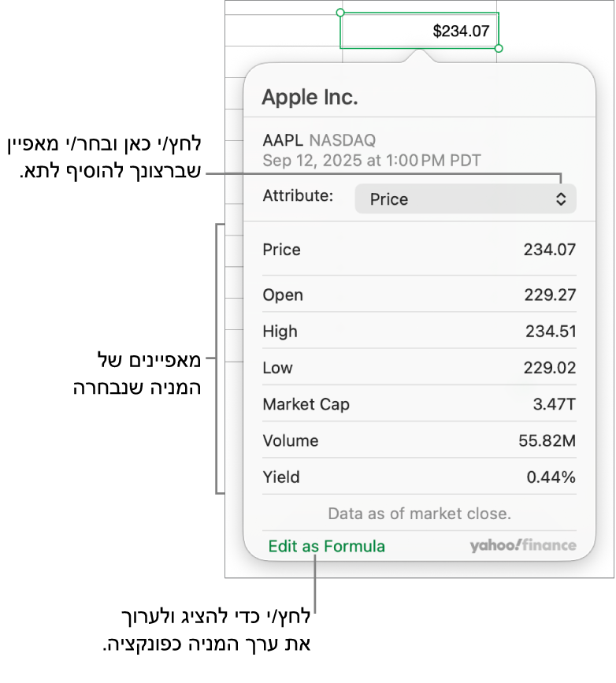The image size is (616, 683).
Task: Select the Price attribute row
Action: (419, 250)
